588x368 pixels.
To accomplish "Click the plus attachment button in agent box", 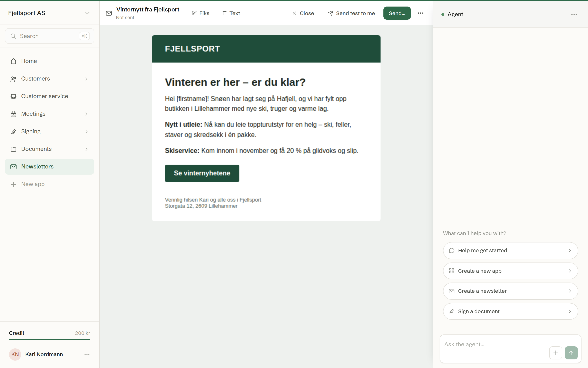I will pos(556,353).
